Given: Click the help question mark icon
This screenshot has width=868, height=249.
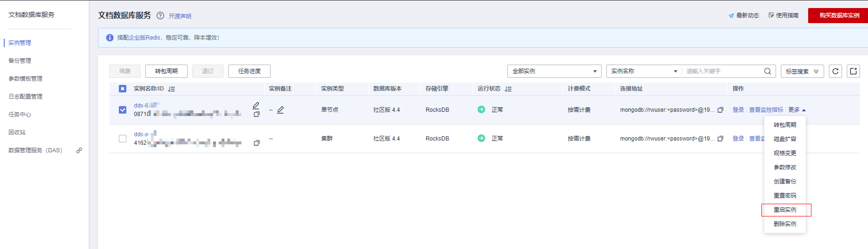Looking at the screenshot, I should point(160,16).
